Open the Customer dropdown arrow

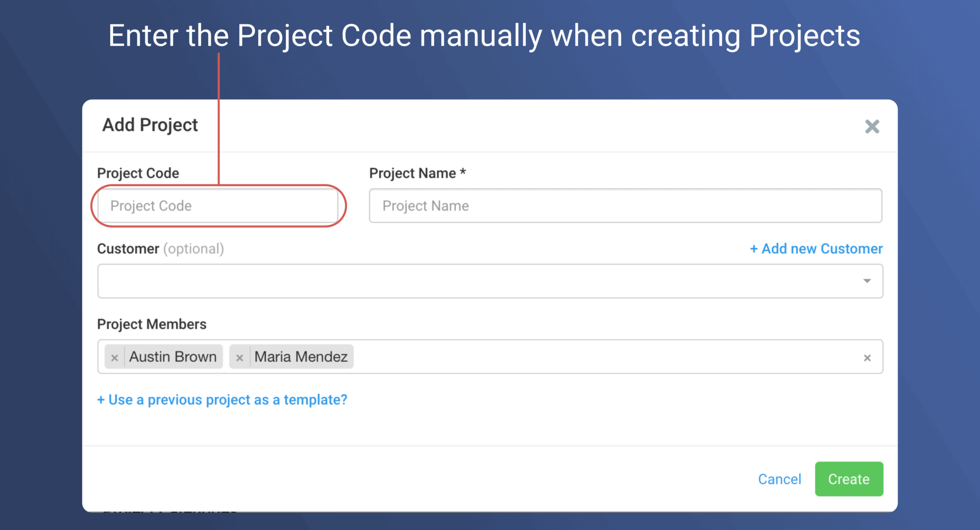click(867, 281)
